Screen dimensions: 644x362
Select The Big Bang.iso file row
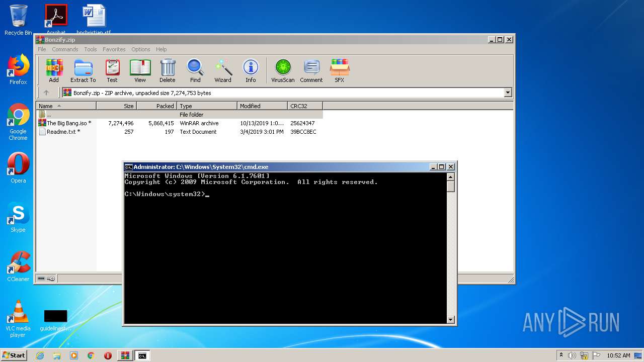[179, 123]
